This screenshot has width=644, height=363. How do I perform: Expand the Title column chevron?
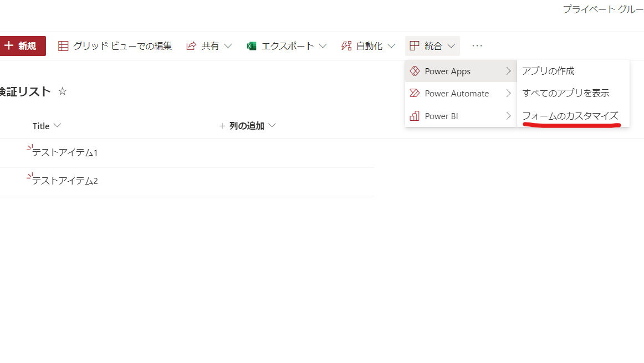tap(58, 126)
